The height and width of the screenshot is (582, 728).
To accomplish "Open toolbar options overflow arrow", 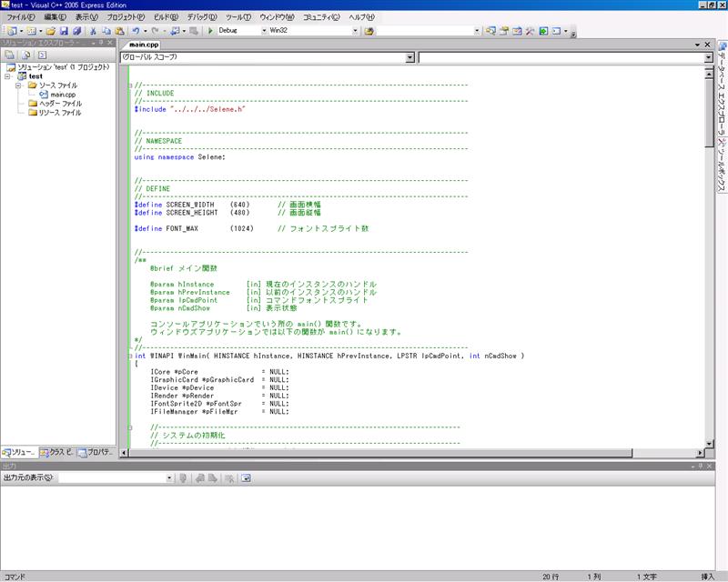I will (573, 32).
